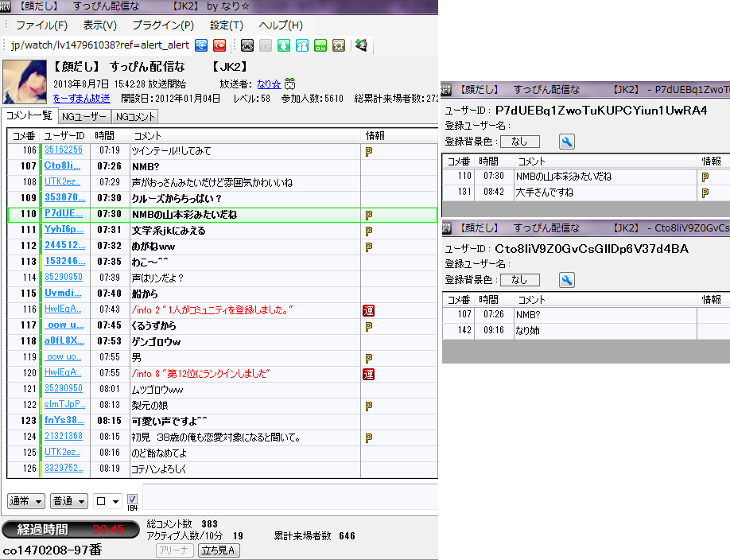
Task: Select the コメント一覧 tab
Action: (x=29, y=115)
